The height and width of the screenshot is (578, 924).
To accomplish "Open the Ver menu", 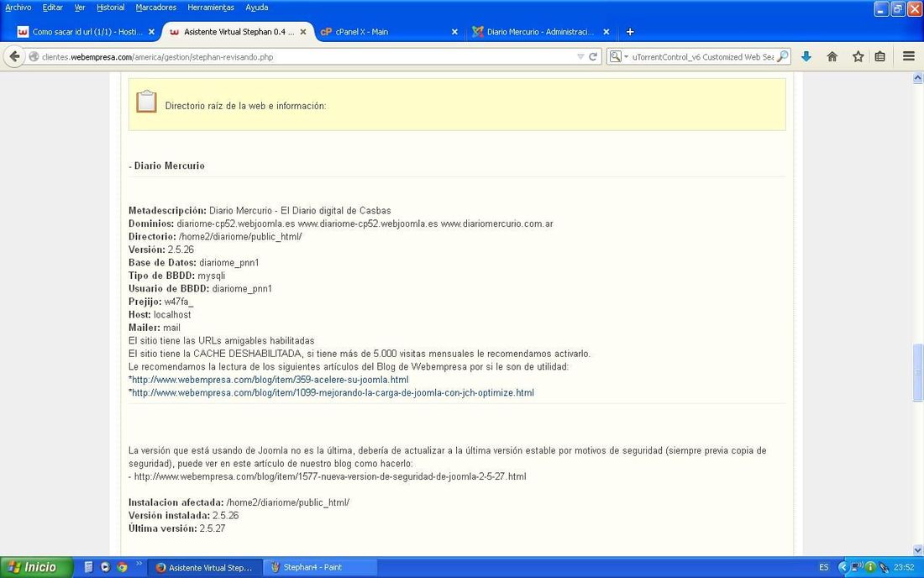I will point(80,8).
